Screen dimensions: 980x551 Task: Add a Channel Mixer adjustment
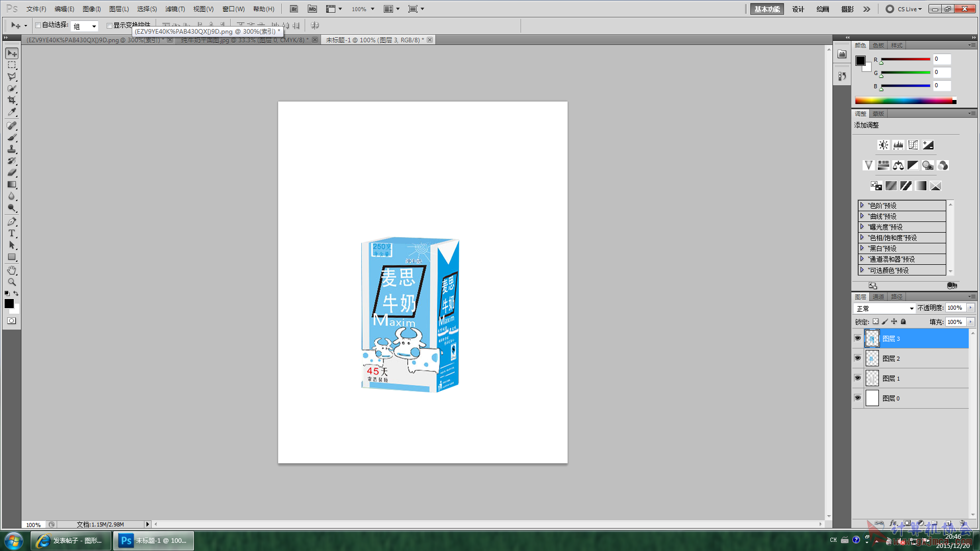pyautogui.click(x=943, y=165)
